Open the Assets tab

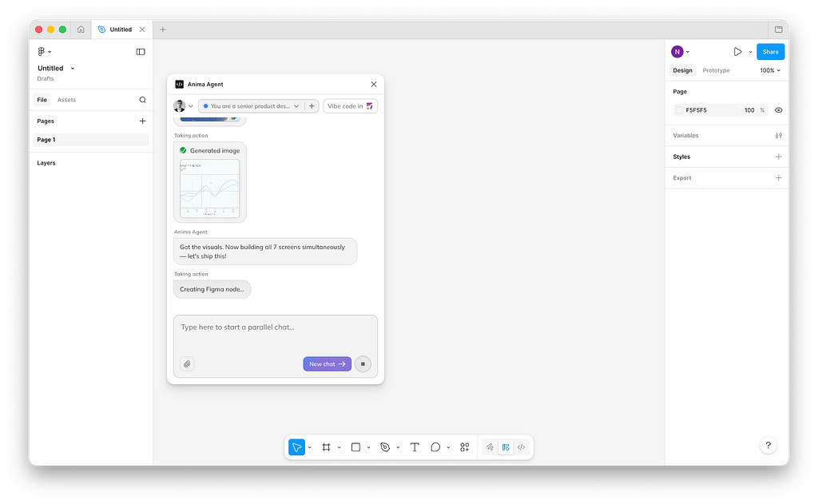pos(66,100)
